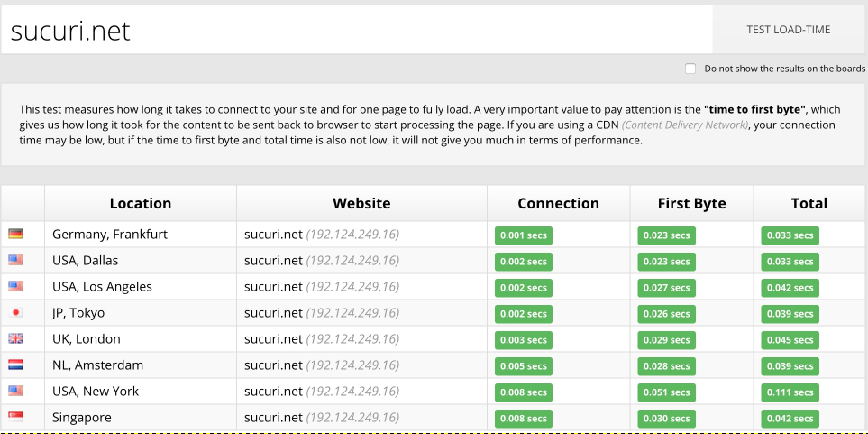Click the Website column header

point(361,203)
